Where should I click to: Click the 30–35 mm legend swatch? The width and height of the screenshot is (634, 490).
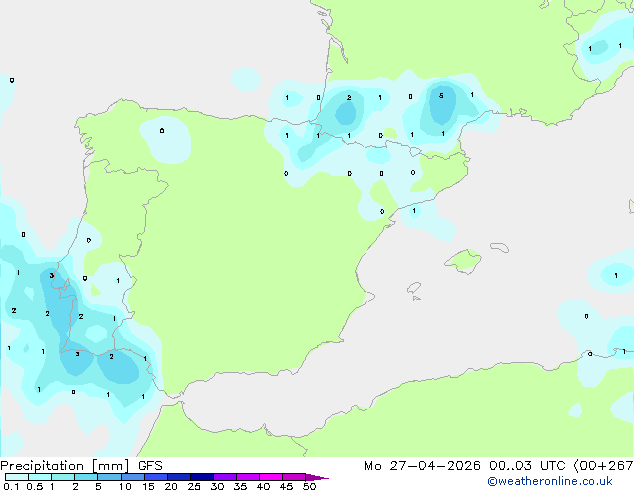click(x=225, y=477)
